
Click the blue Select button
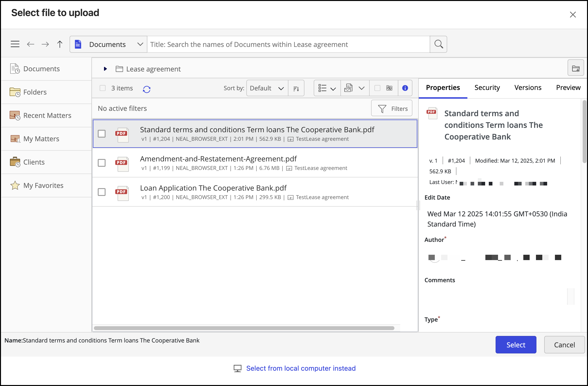pyautogui.click(x=516, y=345)
